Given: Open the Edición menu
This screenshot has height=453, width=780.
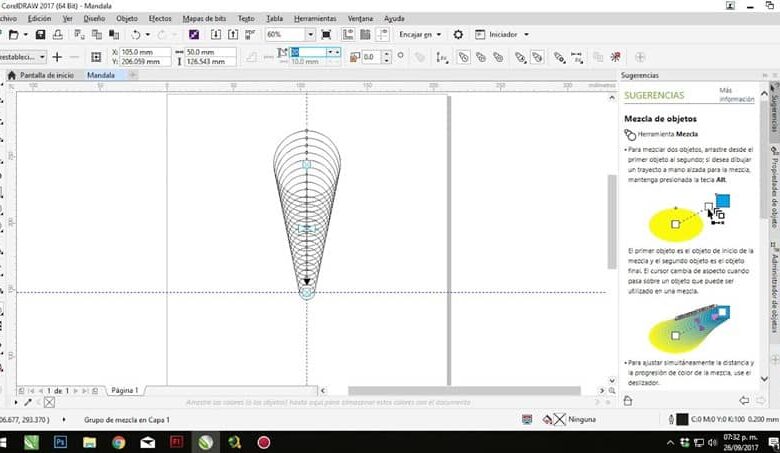Looking at the screenshot, I should [39, 18].
